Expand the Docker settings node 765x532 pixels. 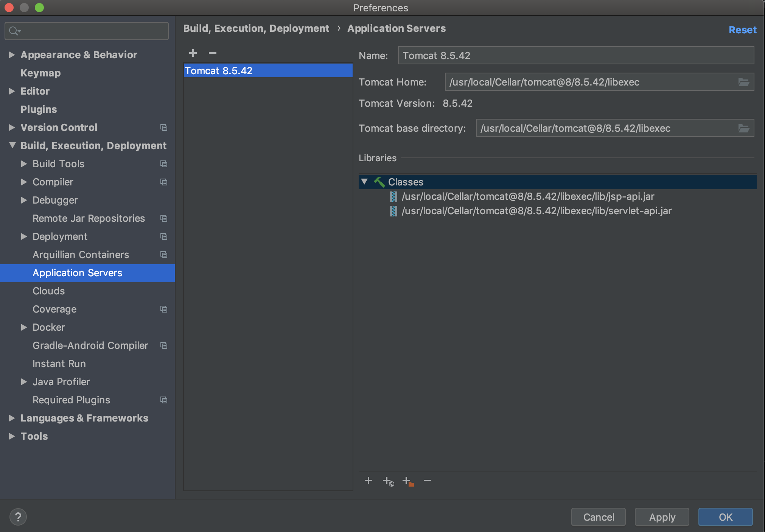[x=24, y=327]
